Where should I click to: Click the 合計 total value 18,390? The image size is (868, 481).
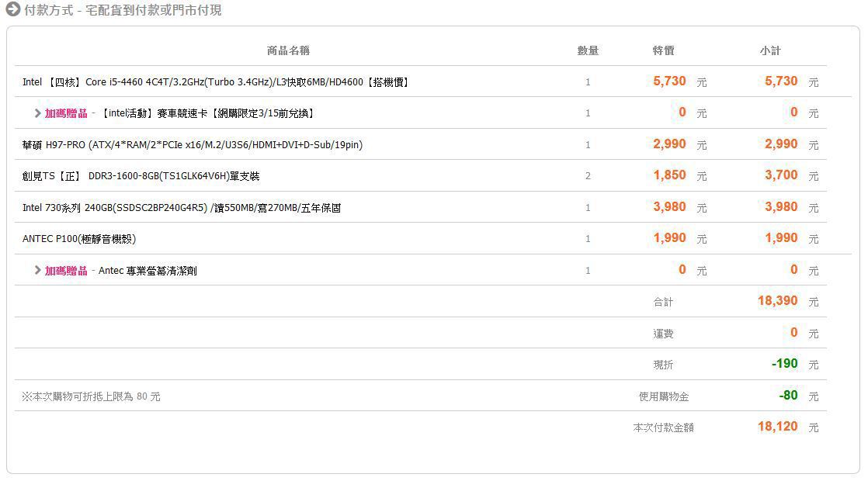point(778,301)
